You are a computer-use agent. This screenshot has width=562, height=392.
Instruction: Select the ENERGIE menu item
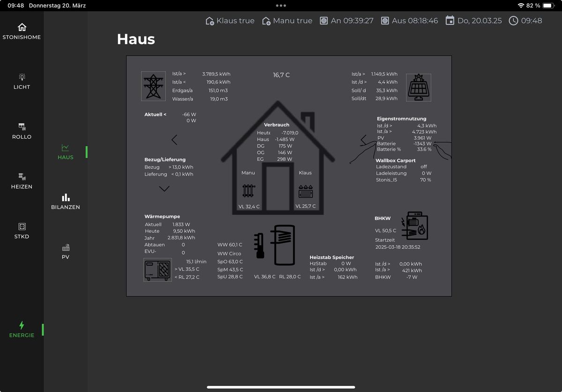22,329
